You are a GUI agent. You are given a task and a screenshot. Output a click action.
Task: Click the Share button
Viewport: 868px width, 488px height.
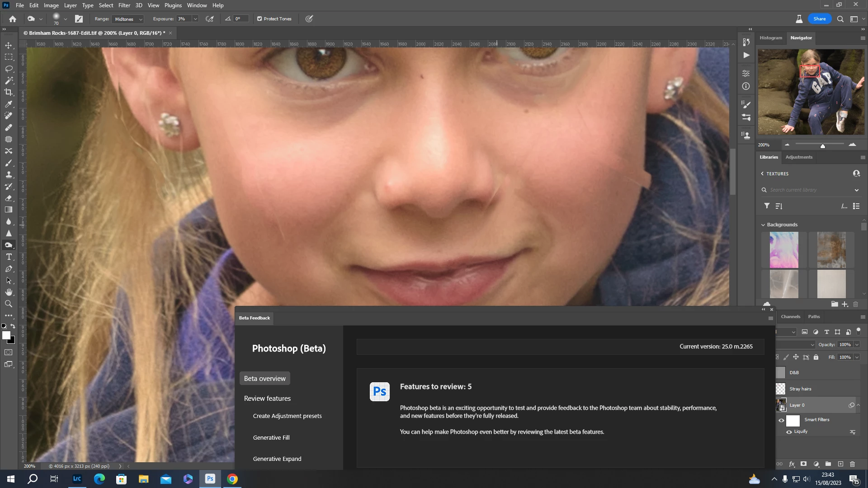[819, 19]
